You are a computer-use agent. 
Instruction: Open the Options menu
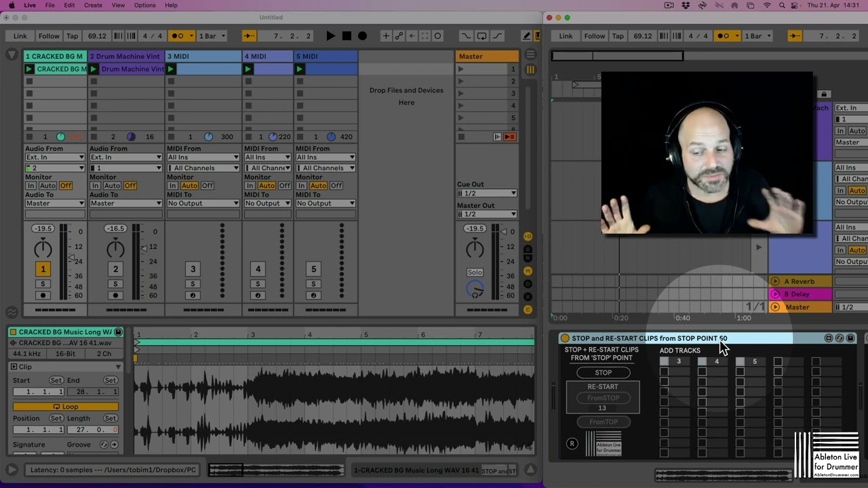click(144, 5)
